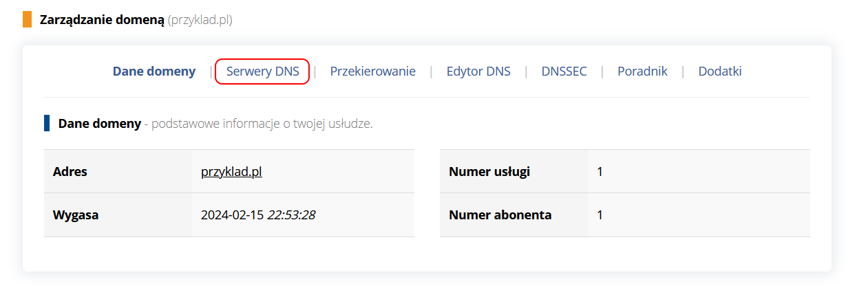The width and height of the screenshot is (868, 297).
Task: Click the Wygasa row label
Action: coord(76,215)
